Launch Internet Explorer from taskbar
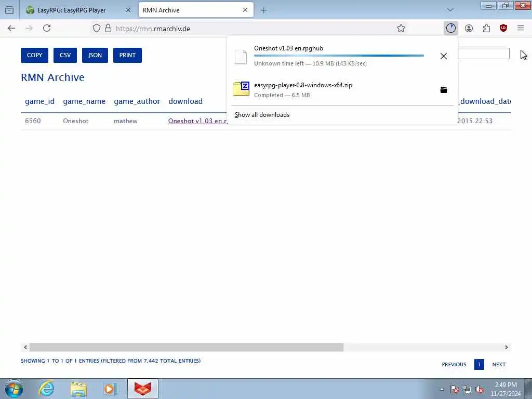 [46, 389]
